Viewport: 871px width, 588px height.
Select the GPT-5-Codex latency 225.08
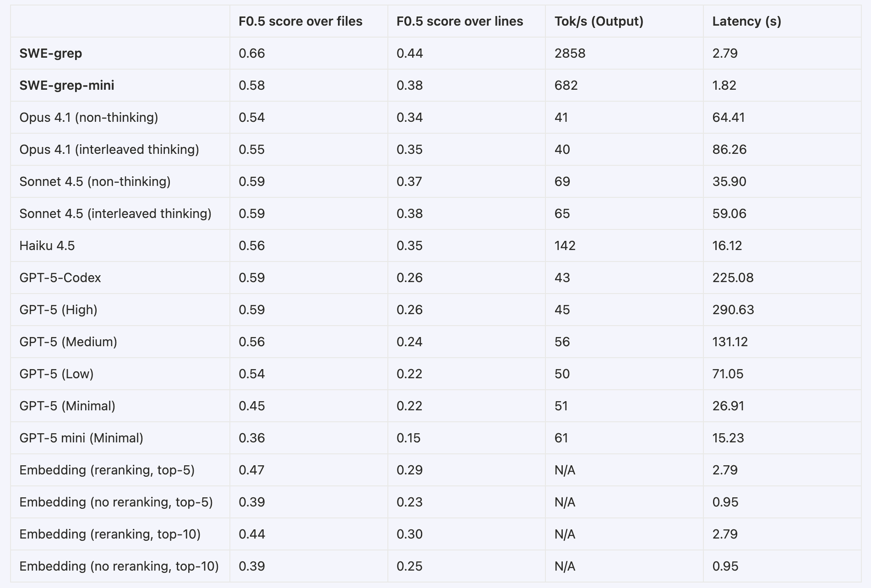tap(733, 278)
